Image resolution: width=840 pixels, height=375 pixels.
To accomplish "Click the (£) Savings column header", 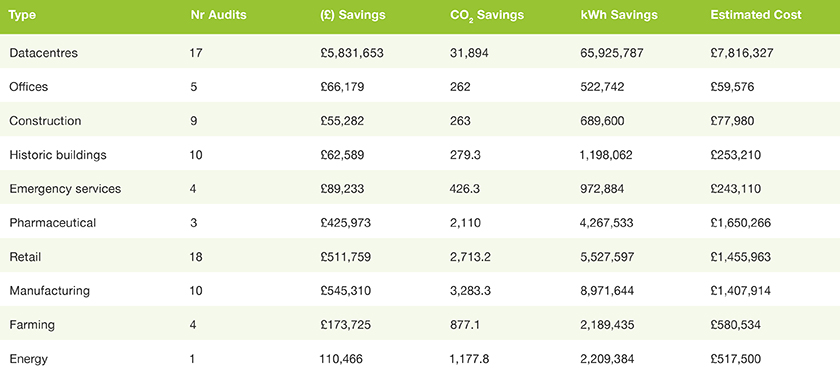I will point(352,15).
